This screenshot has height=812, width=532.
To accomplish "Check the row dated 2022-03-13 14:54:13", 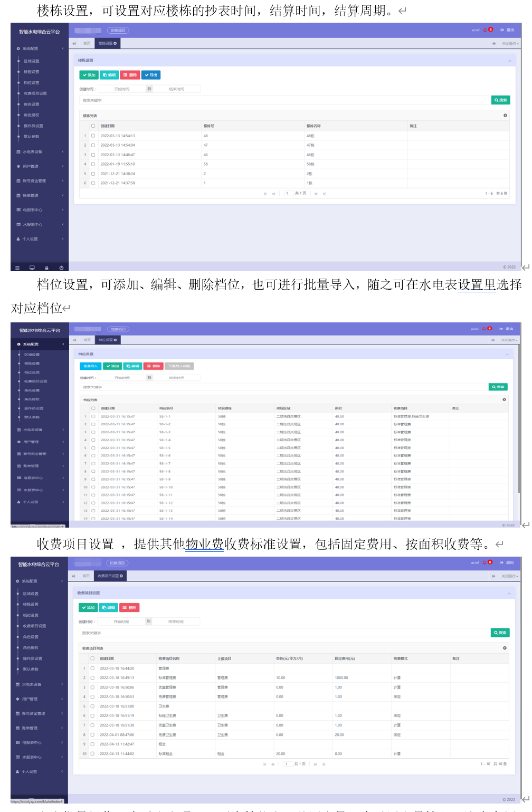I will point(93,136).
